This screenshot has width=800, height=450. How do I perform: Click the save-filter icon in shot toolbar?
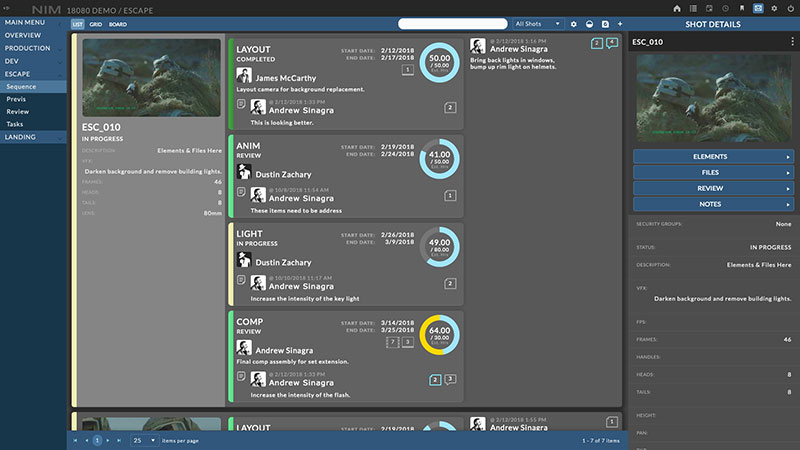coord(605,24)
